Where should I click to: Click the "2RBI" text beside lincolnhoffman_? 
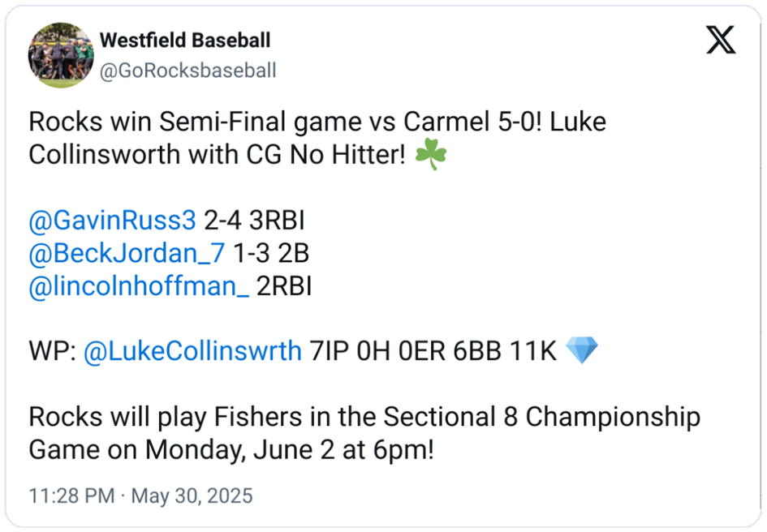[284, 287]
